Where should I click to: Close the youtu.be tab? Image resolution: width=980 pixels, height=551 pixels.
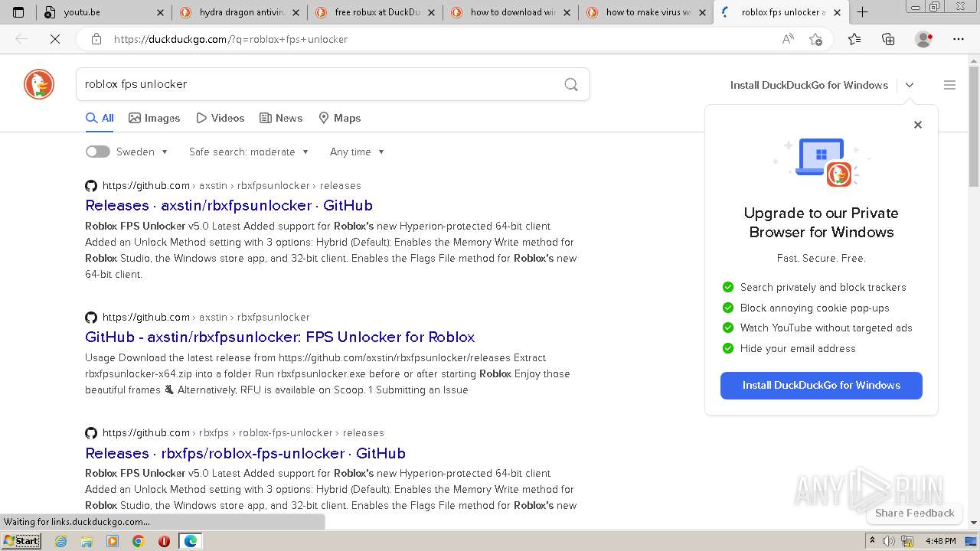pos(160,12)
